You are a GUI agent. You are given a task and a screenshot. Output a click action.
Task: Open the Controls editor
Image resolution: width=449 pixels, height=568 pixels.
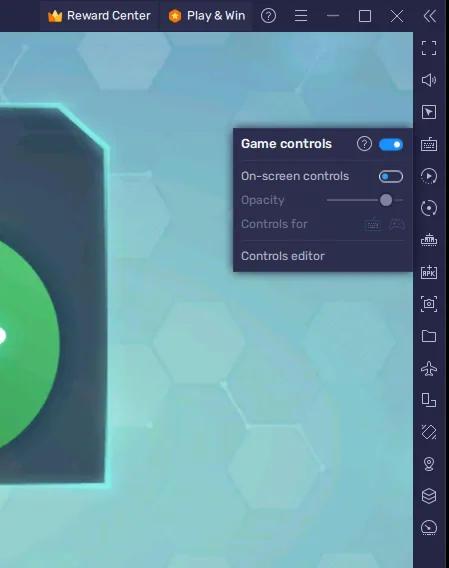coord(283,256)
